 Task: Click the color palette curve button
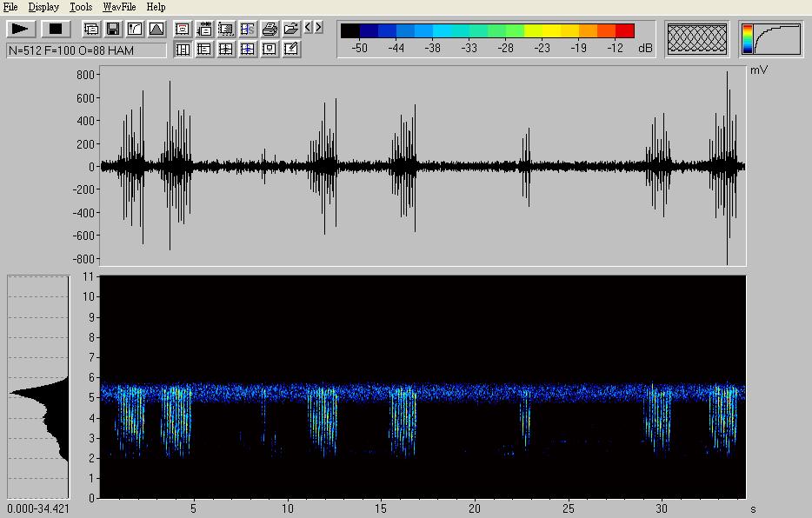click(x=770, y=39)
